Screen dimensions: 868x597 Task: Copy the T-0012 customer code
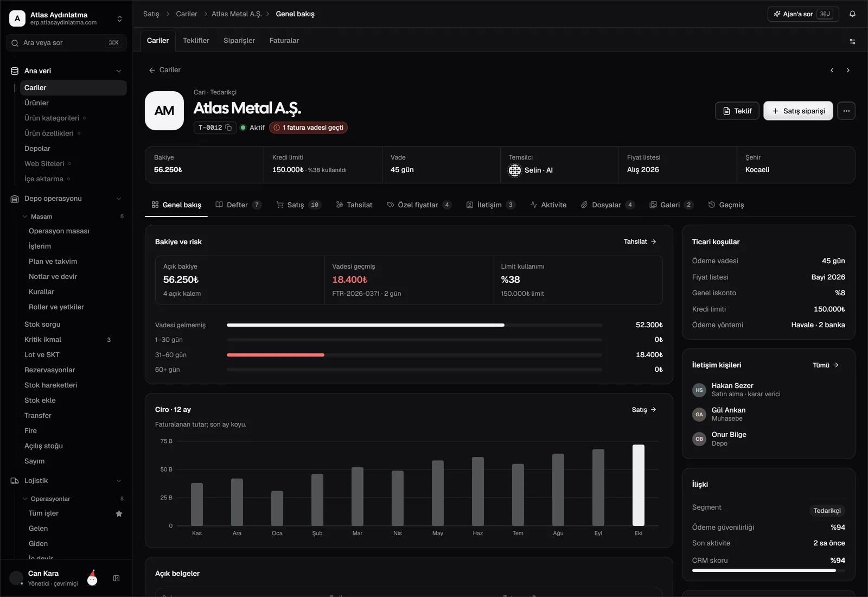click(228, 128)
